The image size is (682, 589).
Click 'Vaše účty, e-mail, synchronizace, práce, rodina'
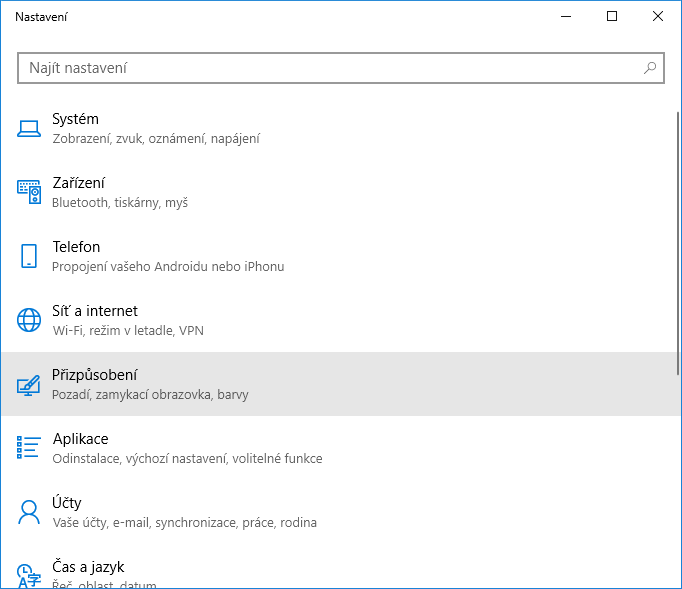184,522
